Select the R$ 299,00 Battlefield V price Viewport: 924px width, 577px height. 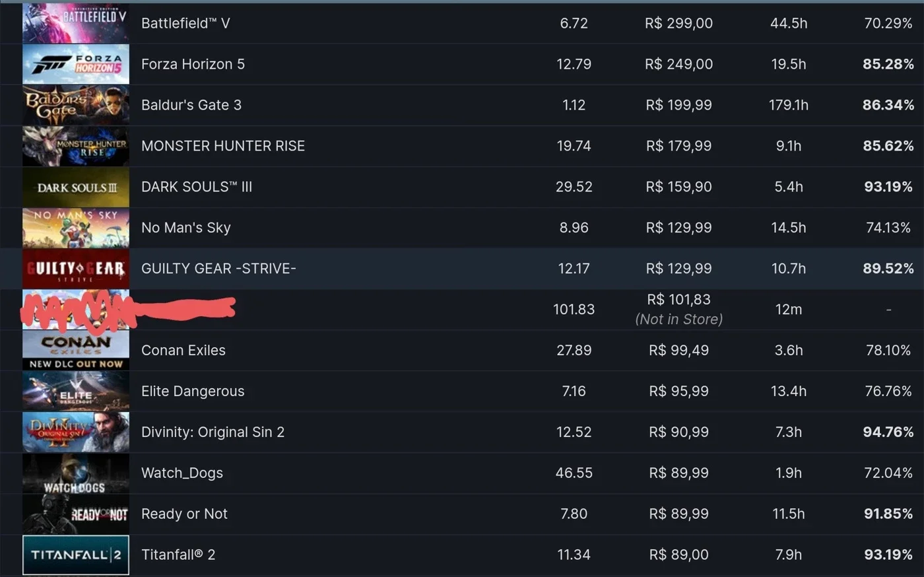tap(678, 23)
